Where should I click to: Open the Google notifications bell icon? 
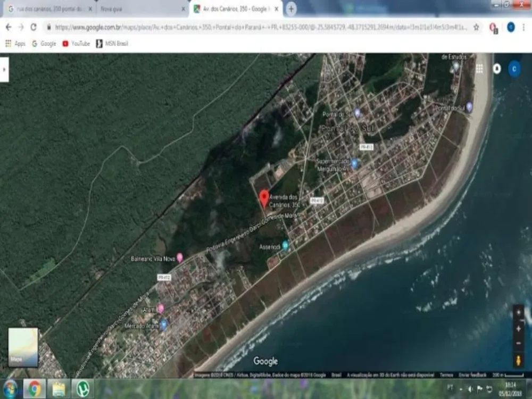click(497, 69)
